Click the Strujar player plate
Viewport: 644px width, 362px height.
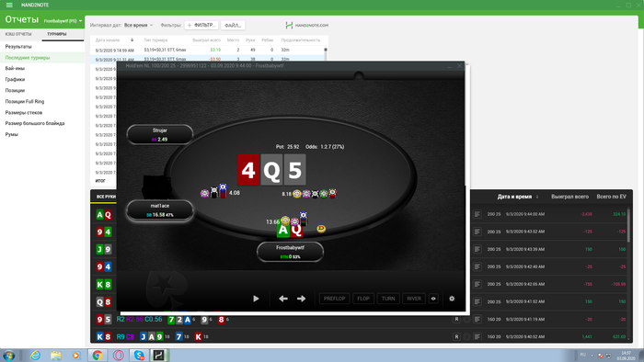point(160,134)
